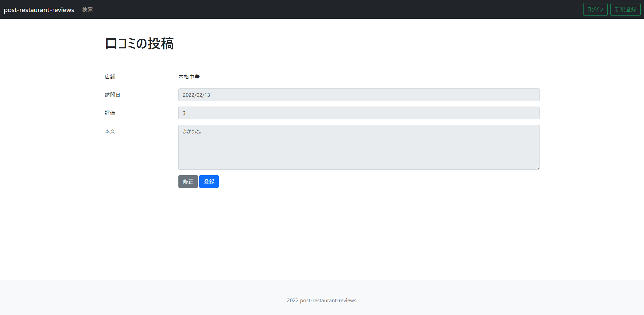Select the 評価 rating input

pyautogui.click(x=358, y=113)
